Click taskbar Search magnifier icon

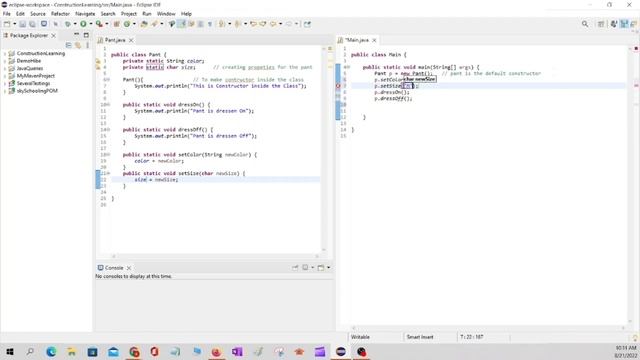30,351
